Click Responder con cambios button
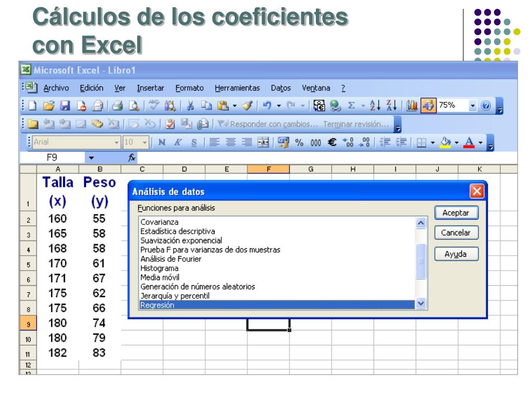532x399 pixels. tap(268, 124)
